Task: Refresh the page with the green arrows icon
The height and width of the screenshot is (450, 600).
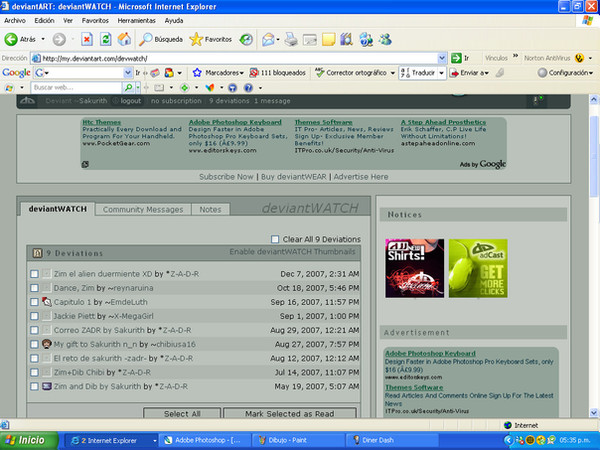Action: pos(106,39)
